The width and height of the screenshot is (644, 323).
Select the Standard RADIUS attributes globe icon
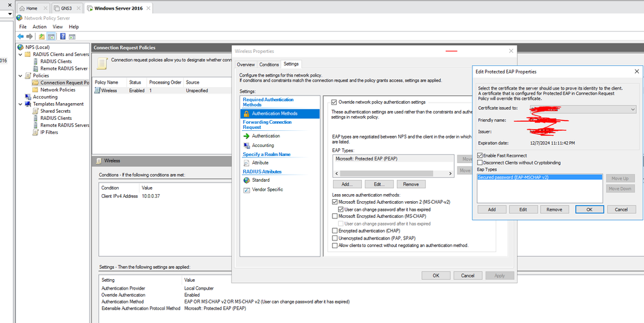(247, 180)
